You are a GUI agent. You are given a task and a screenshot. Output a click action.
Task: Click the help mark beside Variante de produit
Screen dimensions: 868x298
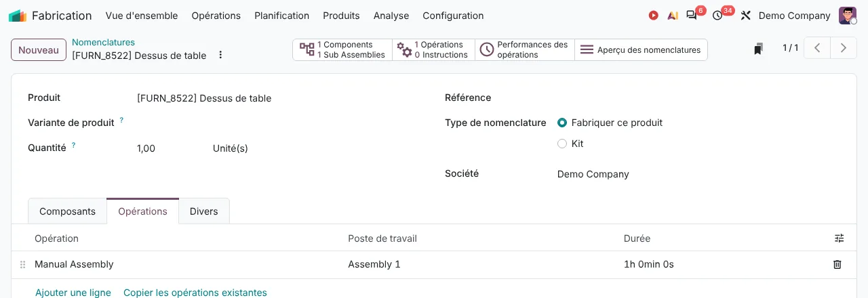pos(121,120)
